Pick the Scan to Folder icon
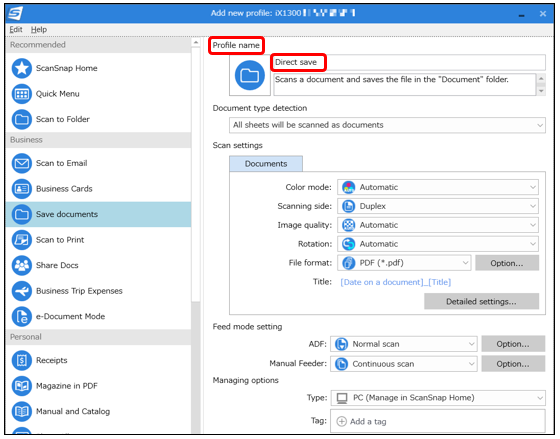 pos(22,119)
